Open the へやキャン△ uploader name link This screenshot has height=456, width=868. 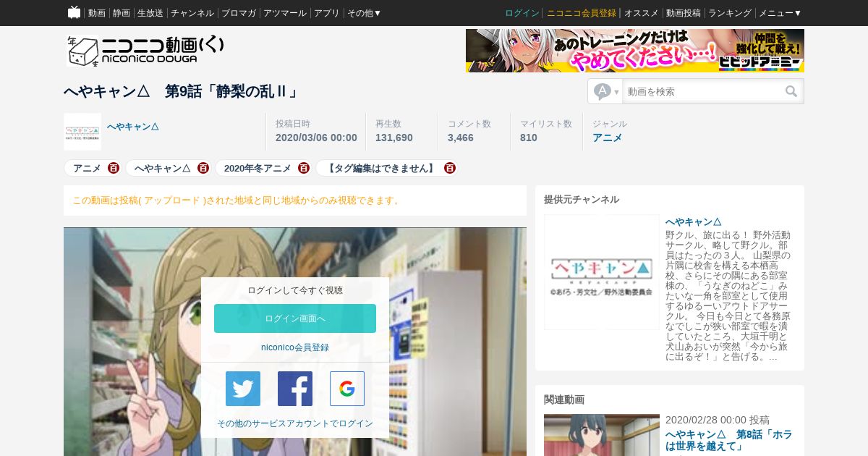point(133,127)
